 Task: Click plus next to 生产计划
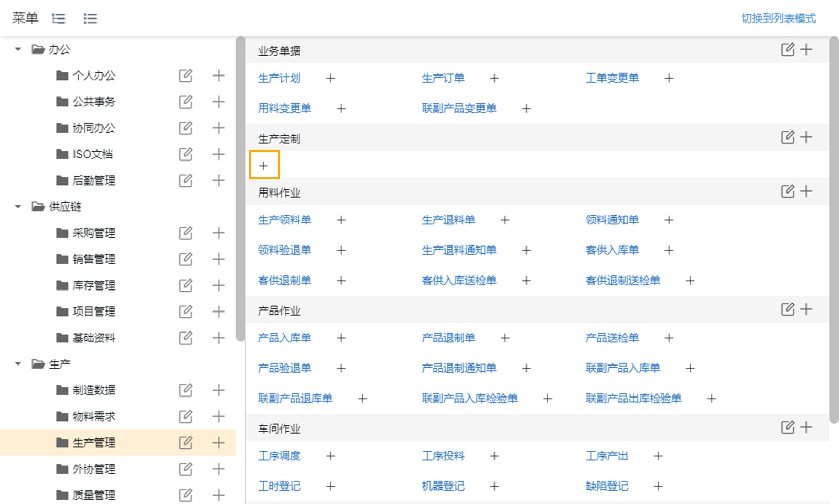(330, 78)
